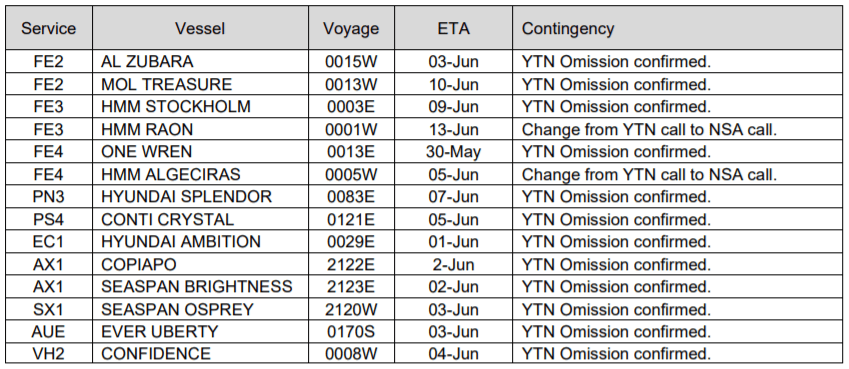Click the Vessel column header
Image resolution: width=849 pixels, height=369 pixels.
(200, 28)
